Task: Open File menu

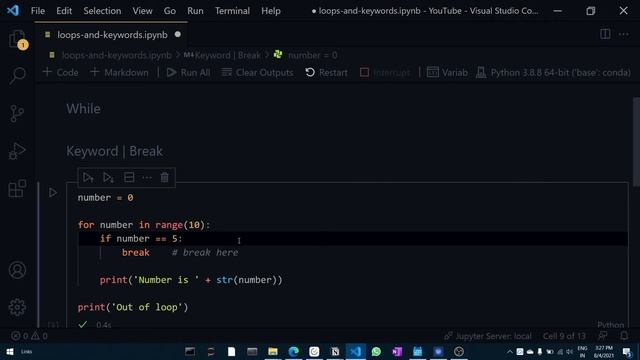Action: coord(38,11)
